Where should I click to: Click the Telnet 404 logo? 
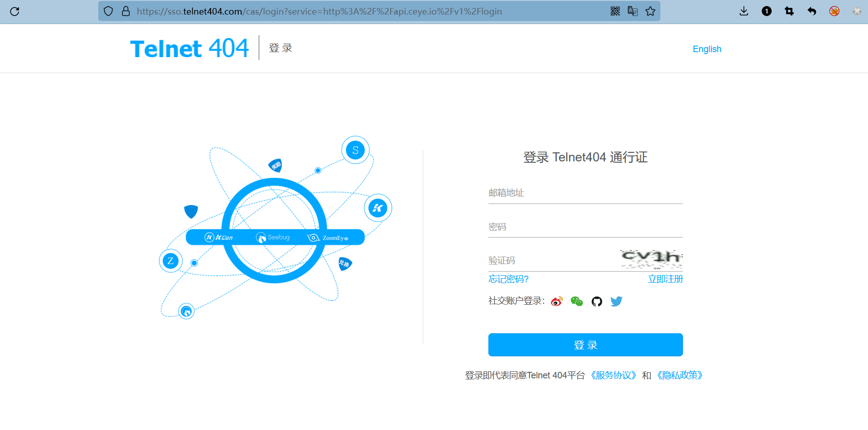coord(190,49)
